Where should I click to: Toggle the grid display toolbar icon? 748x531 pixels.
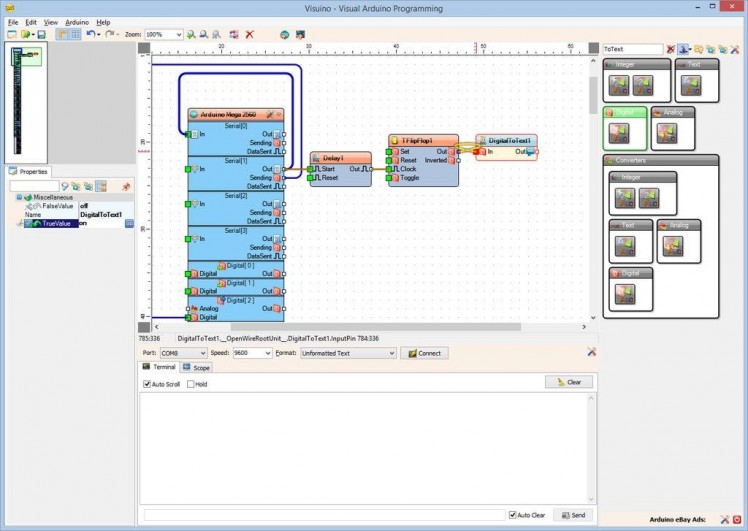click(75, 34)
